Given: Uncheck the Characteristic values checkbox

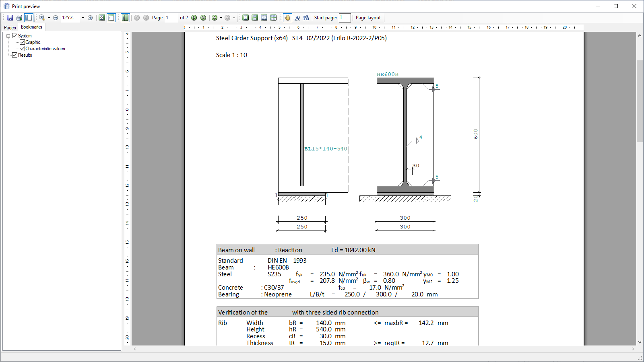Looking at the screenshot, I should point(23,49).
